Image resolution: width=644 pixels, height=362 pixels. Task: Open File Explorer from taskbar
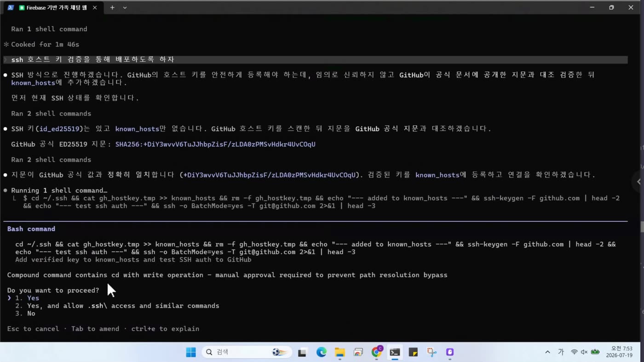tap(339, 352)
